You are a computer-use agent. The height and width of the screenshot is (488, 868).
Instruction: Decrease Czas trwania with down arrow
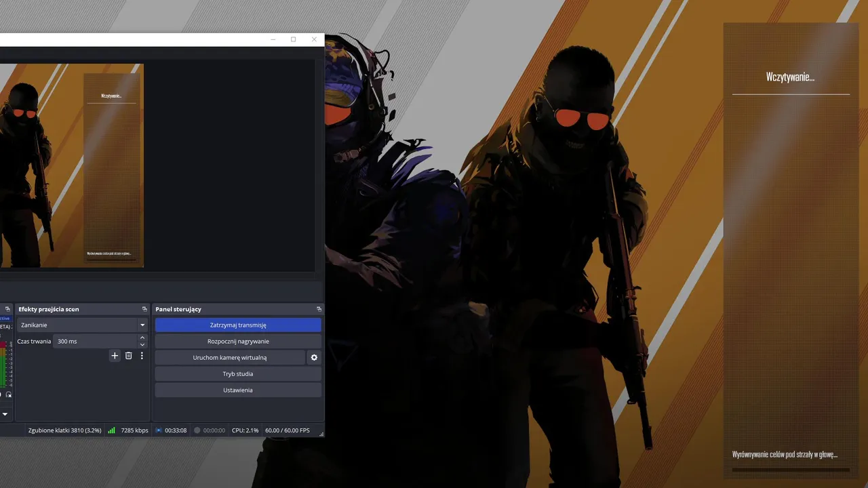(142, 344)
